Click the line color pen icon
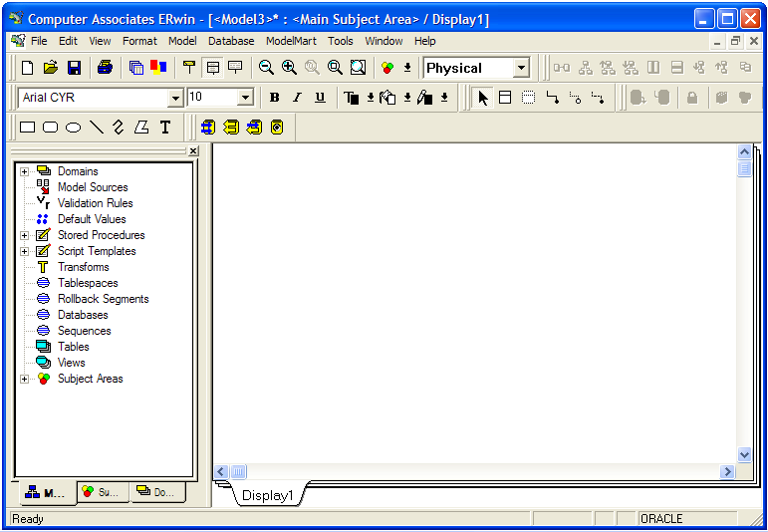 coord(424,98)
